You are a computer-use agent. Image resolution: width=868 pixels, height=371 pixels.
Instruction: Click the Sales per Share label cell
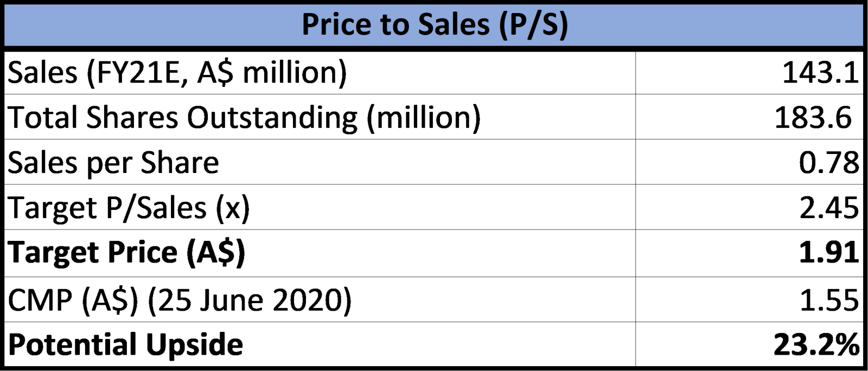tap(320, 162)
